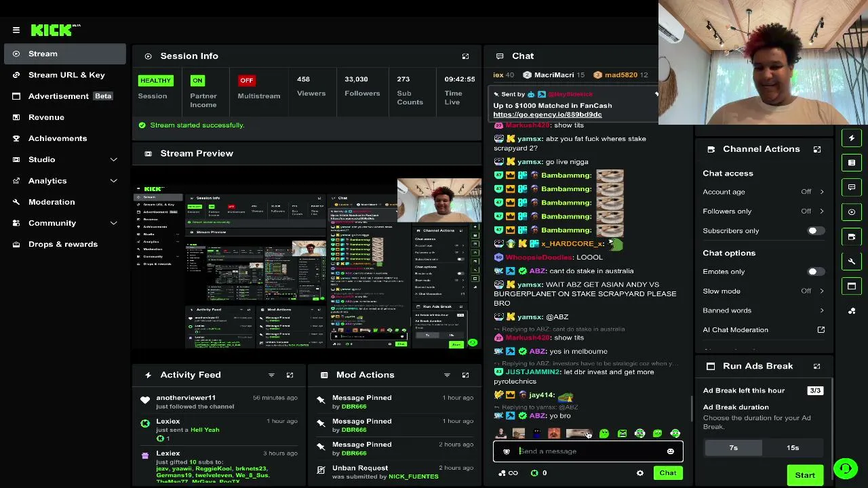Click the 3/3 ad breaks remaining badge
The image size is (868, 488).
pos(815,390)
